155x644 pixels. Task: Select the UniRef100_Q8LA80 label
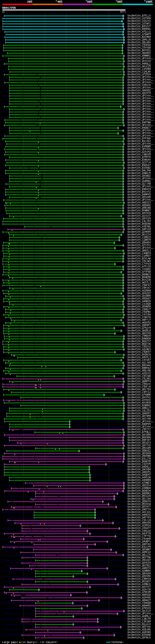(139, 42)
